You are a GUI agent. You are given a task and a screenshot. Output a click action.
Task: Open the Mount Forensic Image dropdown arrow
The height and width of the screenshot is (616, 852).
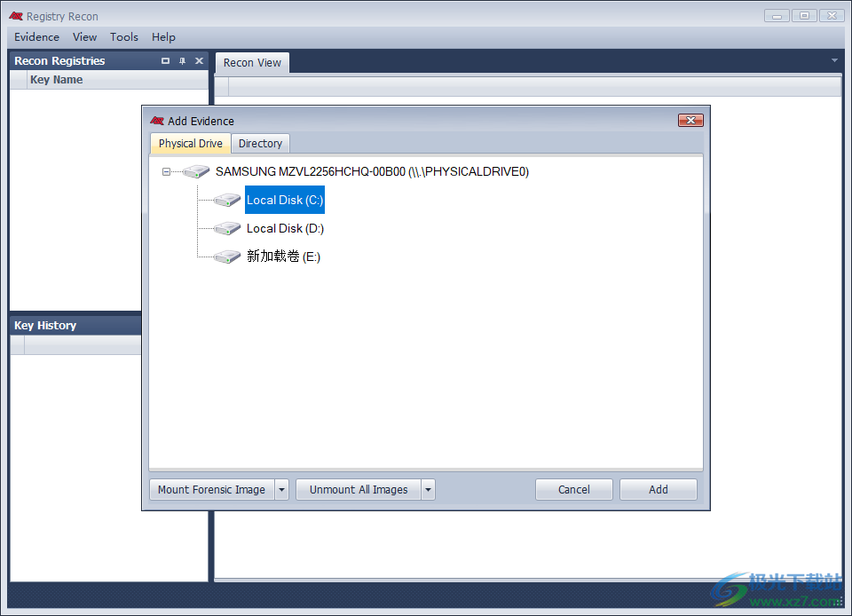point(281,489)
